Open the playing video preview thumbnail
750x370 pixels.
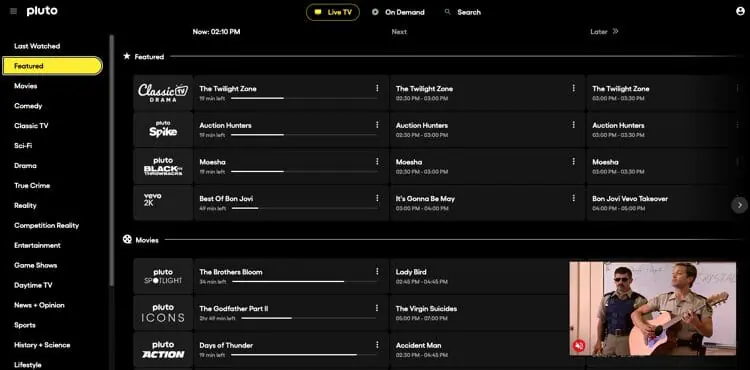point(652,308)
